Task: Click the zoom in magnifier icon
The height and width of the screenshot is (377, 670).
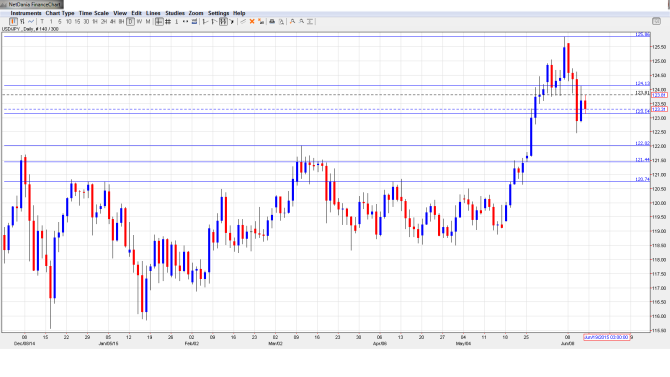Action: pos(292,21)
